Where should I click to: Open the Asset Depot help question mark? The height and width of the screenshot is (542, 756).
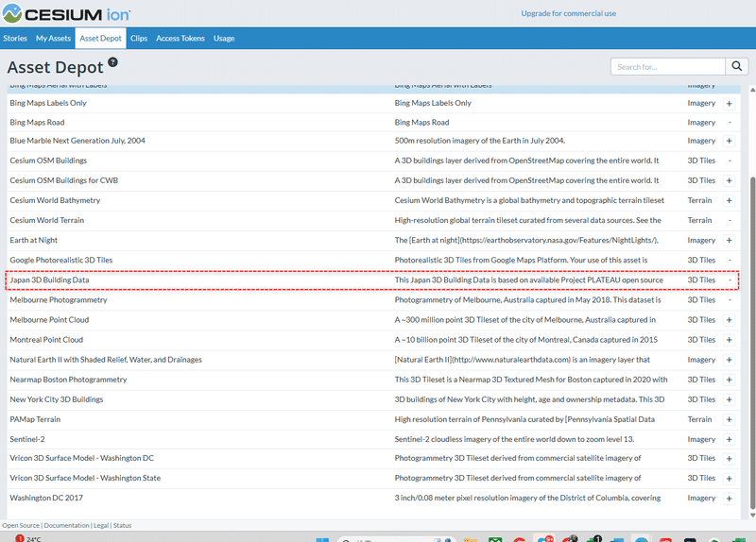pos(112,62)
